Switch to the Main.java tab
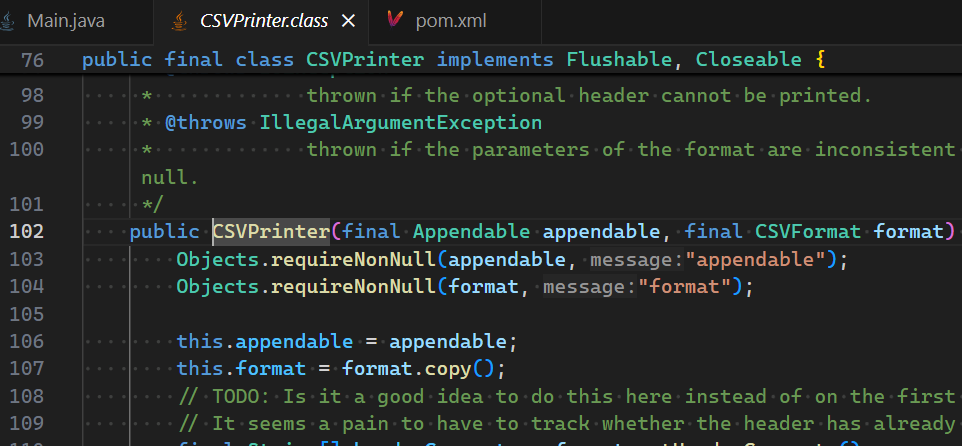 (65, 21)
